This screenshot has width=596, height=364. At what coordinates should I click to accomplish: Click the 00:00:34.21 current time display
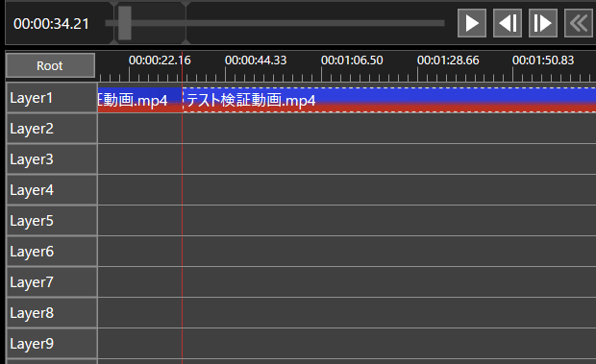(51, 24)
